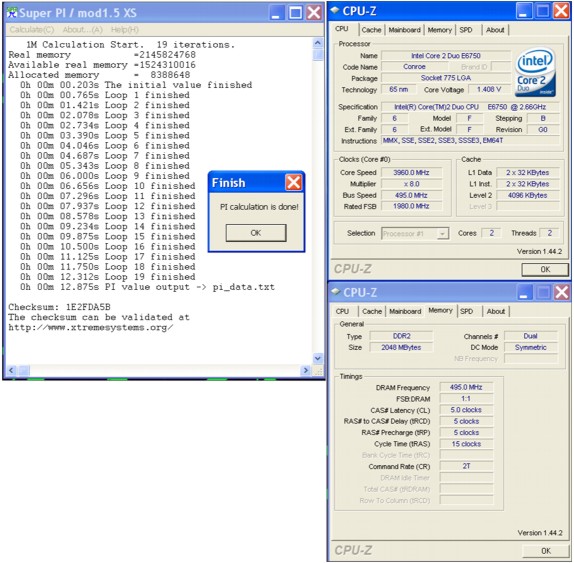The height and width of the screenshot is (563, 574).
Task: Close the top CPU-Z window
Action: [x=562, y=11]
